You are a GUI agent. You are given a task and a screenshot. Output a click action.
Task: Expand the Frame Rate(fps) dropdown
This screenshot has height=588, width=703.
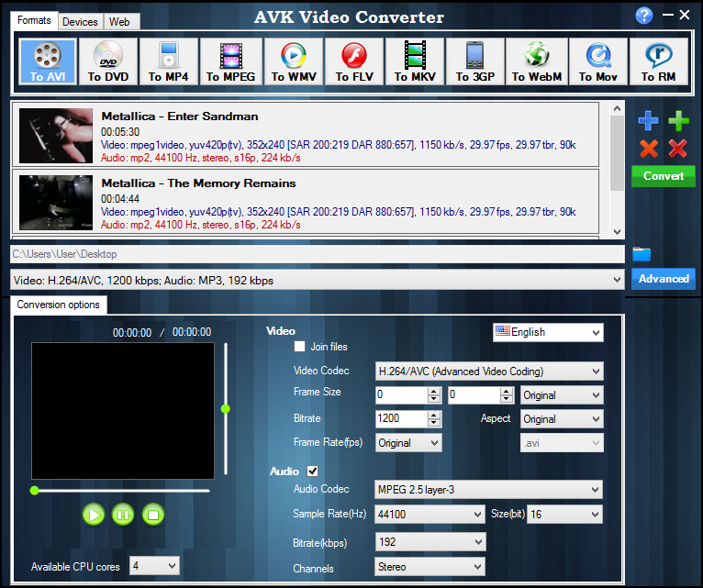pos(408,443)
